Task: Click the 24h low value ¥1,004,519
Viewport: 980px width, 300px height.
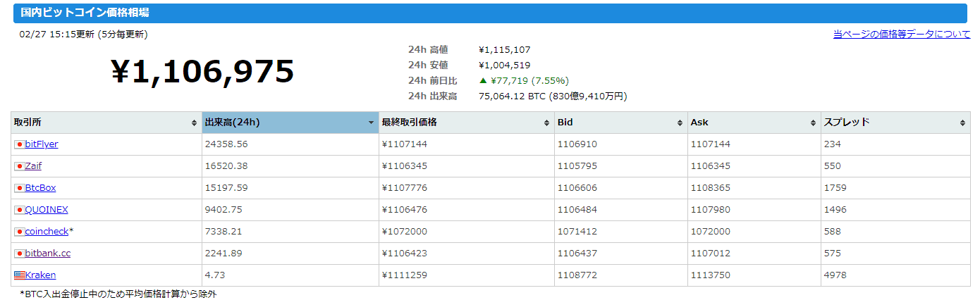Action: [x=505, y=65]
